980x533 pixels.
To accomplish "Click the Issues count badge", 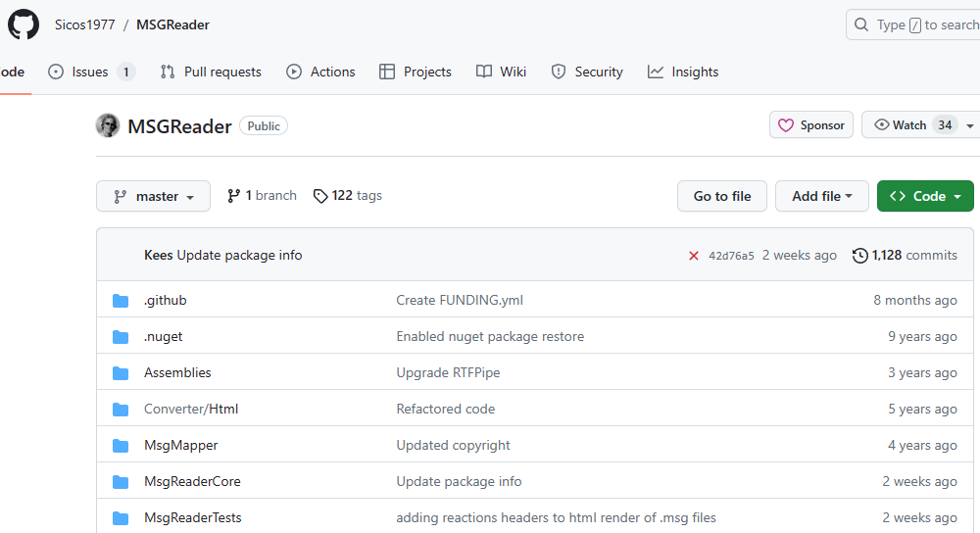I will (x=125, y=72).
